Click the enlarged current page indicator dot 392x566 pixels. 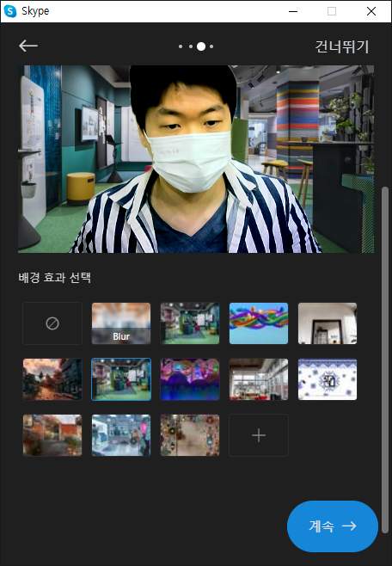(x=201, y=46)
